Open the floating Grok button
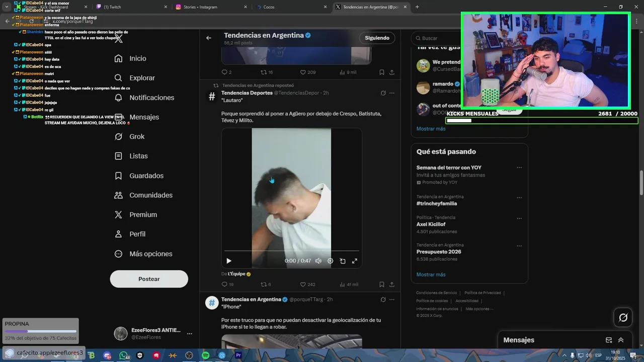 point(623,317)
